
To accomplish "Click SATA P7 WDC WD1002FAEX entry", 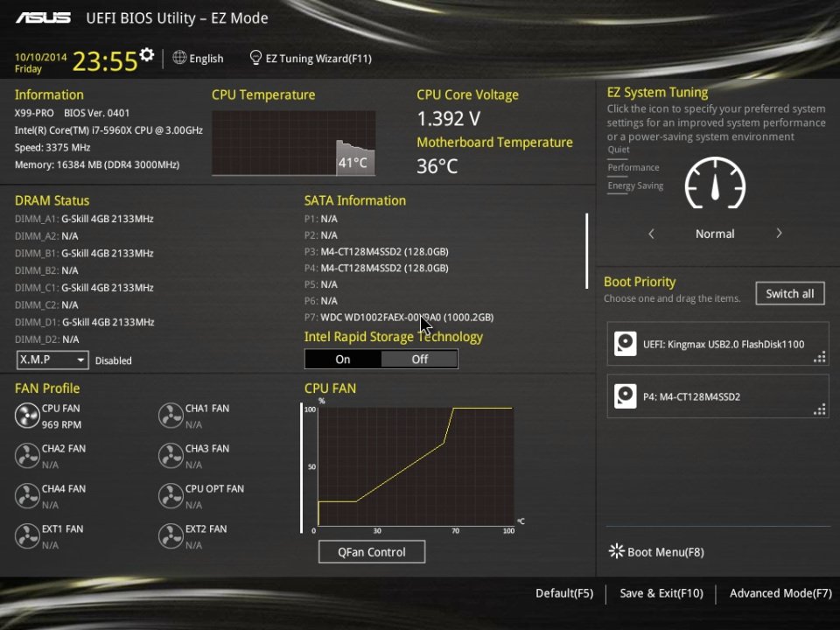I will (399, 317).
